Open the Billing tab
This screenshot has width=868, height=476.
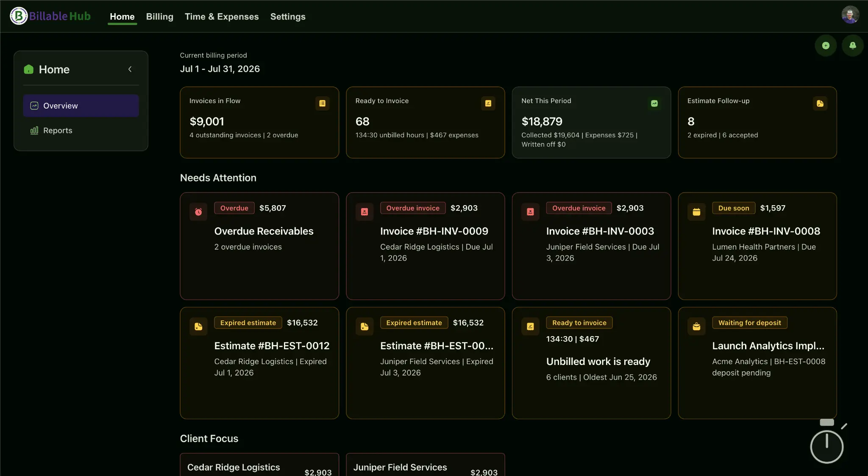(160, 17)
